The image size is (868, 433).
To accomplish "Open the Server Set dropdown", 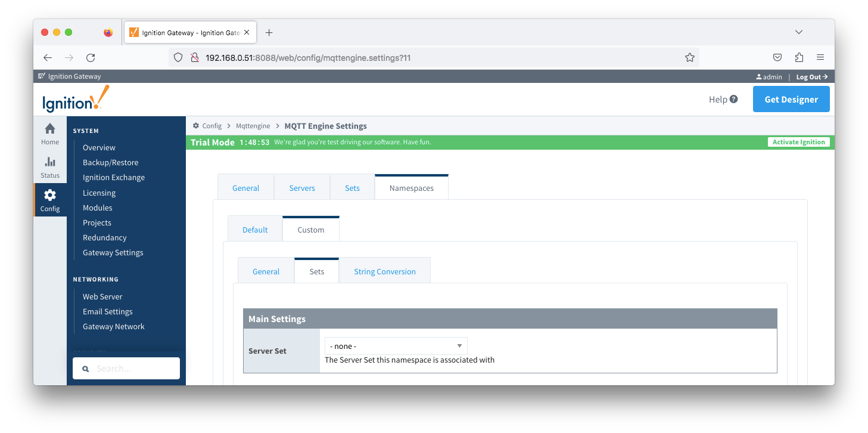I will tap(396, 346).
